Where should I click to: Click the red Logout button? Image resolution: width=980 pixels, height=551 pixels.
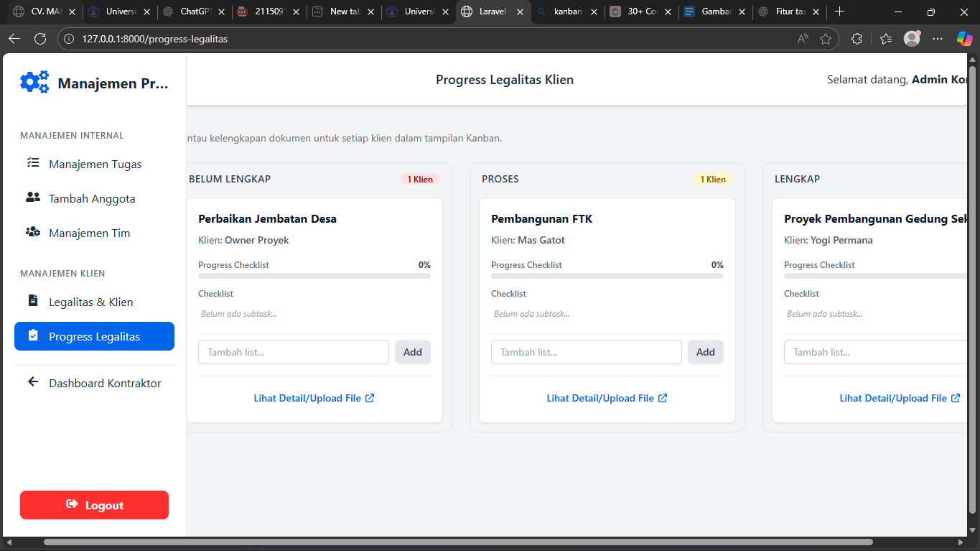(94, 505)
